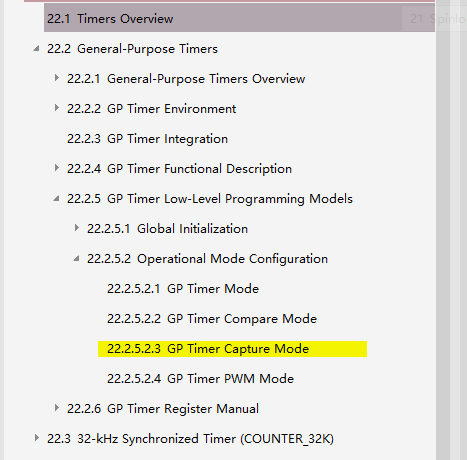The height and width of the screenshot is (460, 467).
Task: Select 22.2.5.2.1 GP Timer Mode
Action: point(183,289)
